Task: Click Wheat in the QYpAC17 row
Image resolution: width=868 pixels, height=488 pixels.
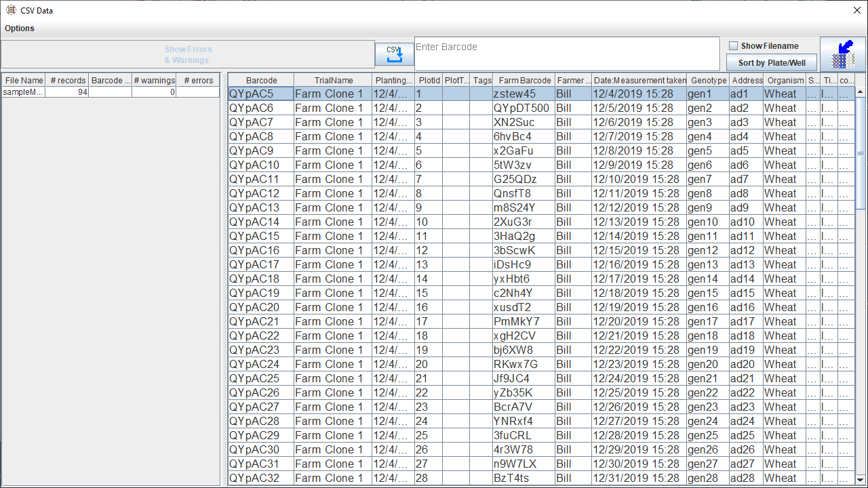Action: tap(785, 264)
